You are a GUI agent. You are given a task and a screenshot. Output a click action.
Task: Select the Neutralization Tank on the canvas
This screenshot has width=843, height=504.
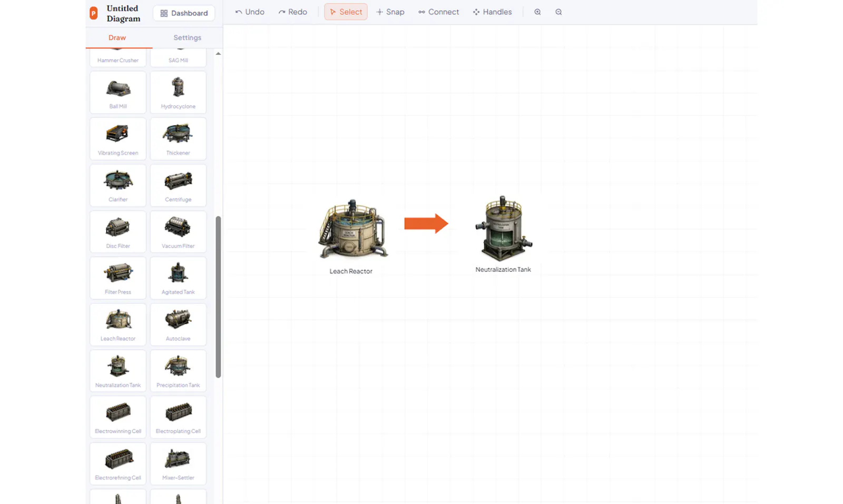click(503, 228)
